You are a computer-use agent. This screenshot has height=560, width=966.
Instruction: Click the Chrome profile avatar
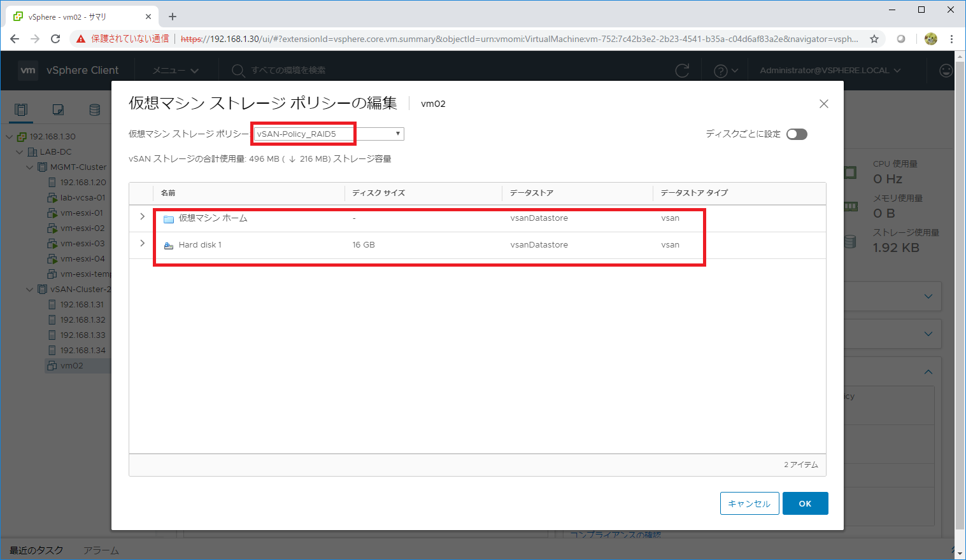coord(930,39)
